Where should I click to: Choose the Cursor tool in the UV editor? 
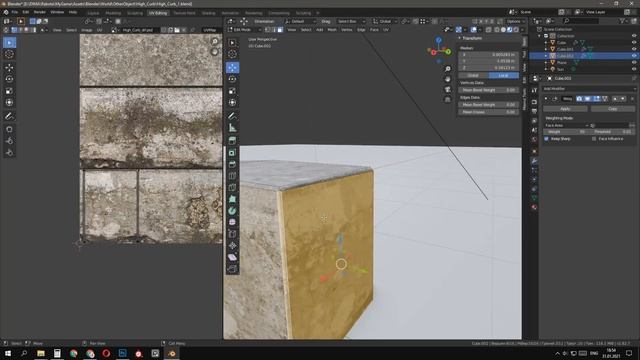coord(9,54)
